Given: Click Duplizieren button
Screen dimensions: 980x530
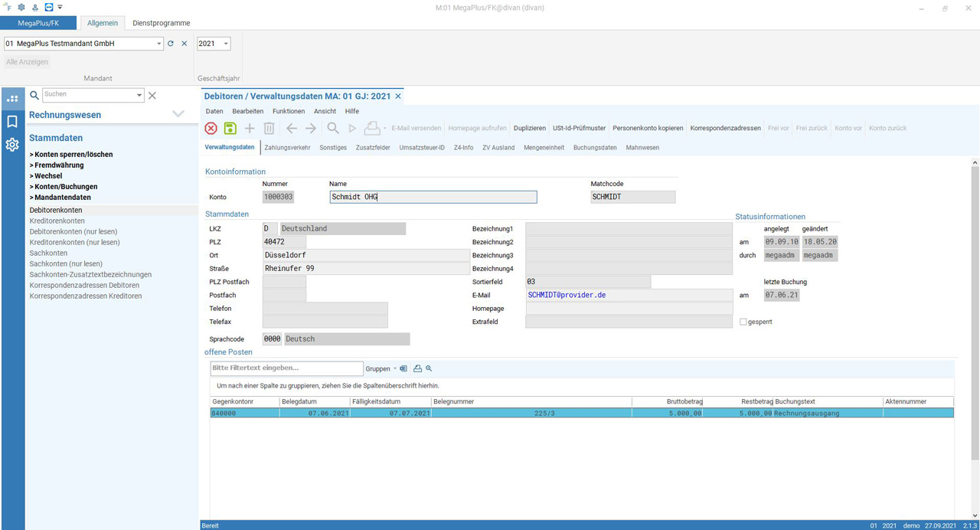Looking at the screenshot, I should (x=530, y=128).
